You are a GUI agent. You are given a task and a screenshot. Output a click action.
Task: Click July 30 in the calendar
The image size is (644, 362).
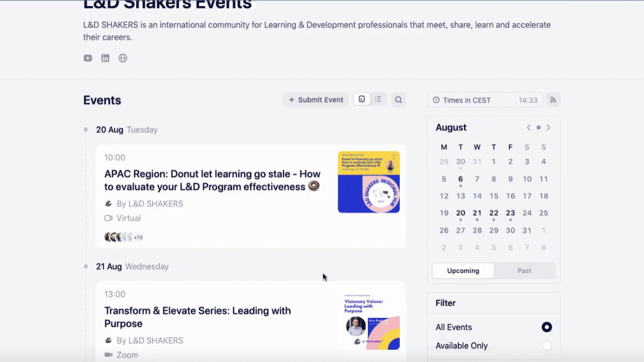(x=461, y=161)
